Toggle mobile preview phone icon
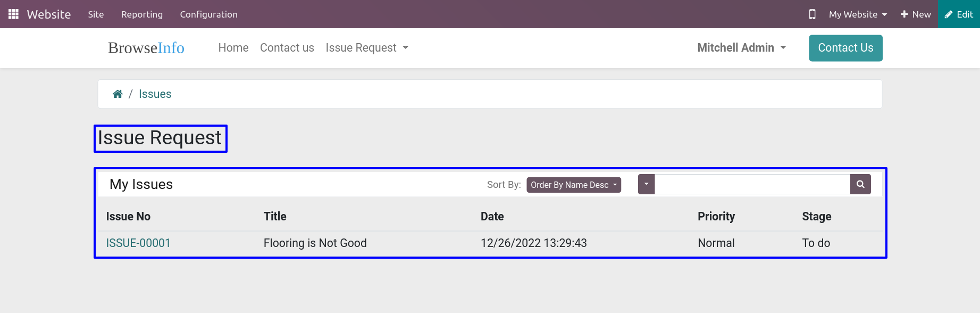 coord(812,14)
